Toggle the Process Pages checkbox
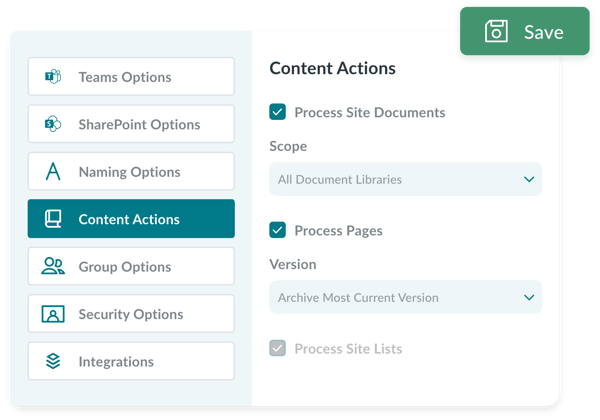Image resolution: width=600 pixels, height=420 pixels. (x=277, y=230)
